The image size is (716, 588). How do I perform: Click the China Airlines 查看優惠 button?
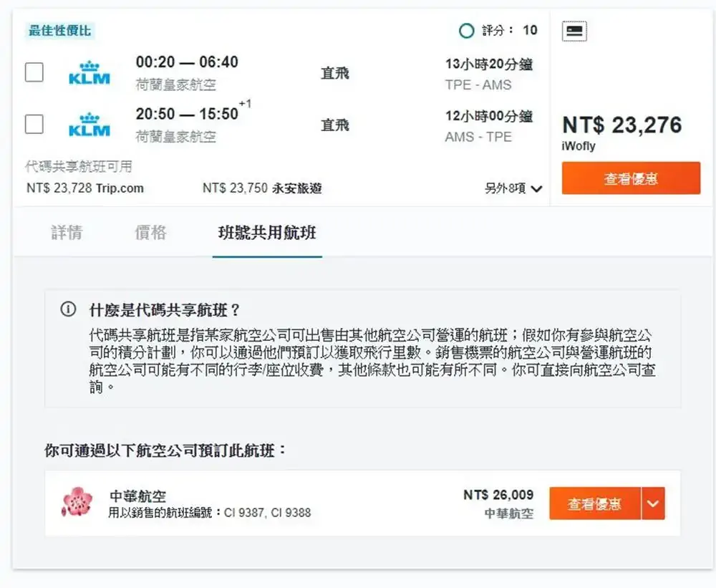(x=594, y=503)
